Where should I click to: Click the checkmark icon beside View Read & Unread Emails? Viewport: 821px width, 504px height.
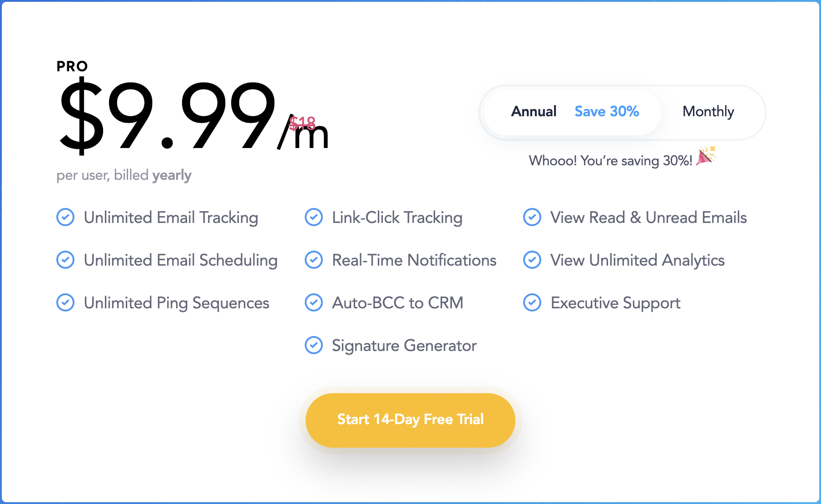click(532, 217)
